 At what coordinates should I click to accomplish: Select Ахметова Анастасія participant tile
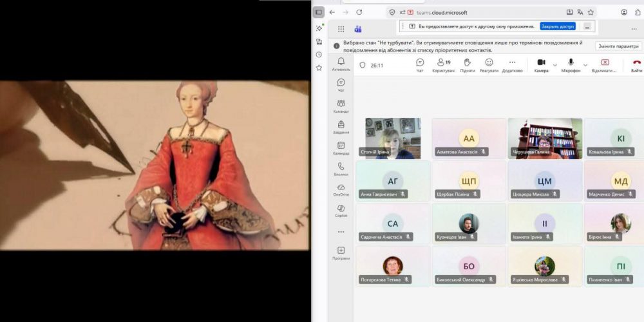(469, 138)
